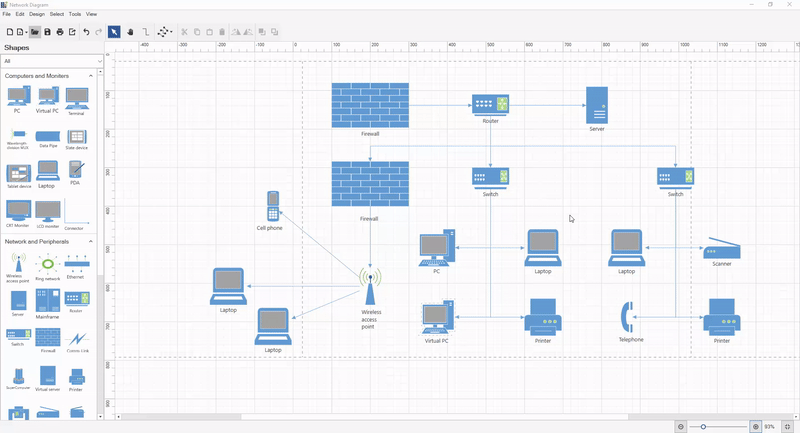
Task: Click the Save diagram icon
Action: (47, 32)
